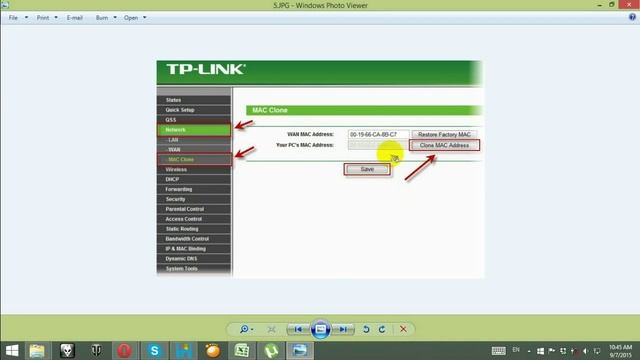Open the zoom magnifier display size control
Image resolution: width=640 pixels, height=360 pixels.
point(247,329)
